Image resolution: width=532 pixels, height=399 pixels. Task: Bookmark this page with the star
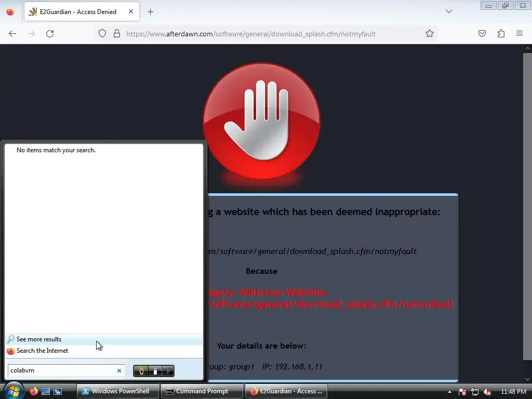point(430,34)
